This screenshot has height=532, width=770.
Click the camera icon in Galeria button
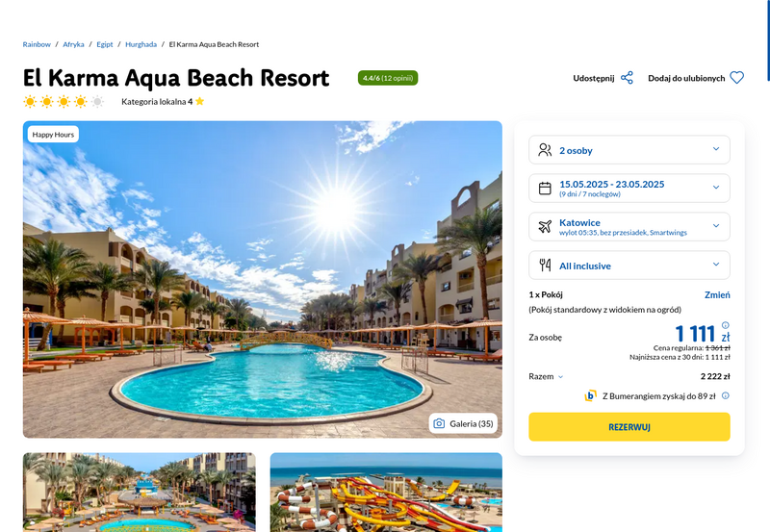point(439,423)
